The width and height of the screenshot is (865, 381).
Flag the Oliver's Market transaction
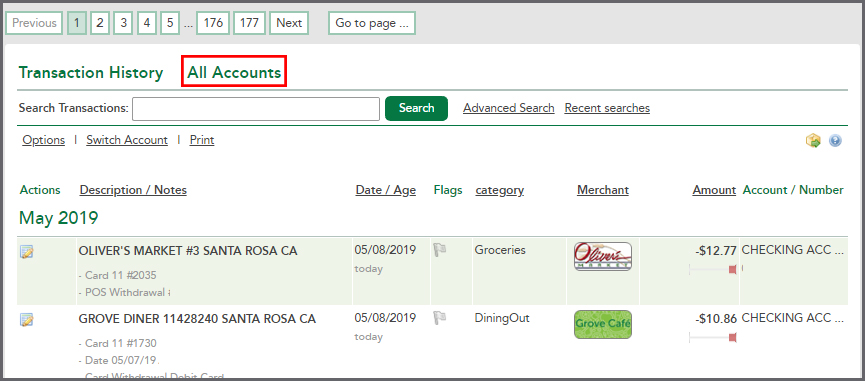440,250
